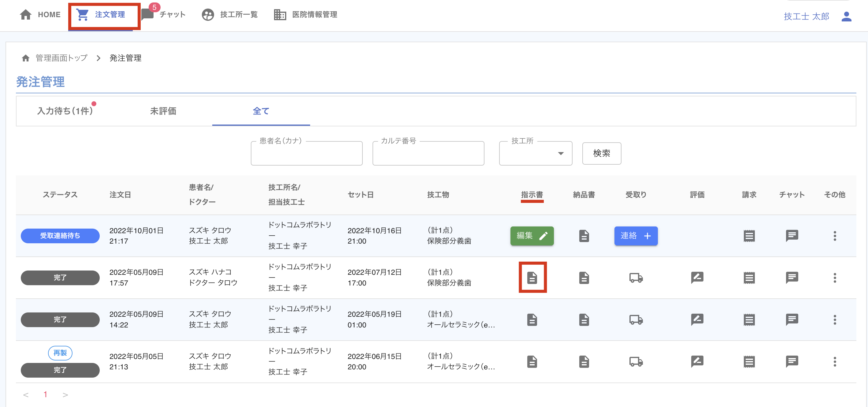Open evaluation icon for スズキ ハナコ order
The height and width of the screenshot is (407, 868).
(x=697, y=278)
